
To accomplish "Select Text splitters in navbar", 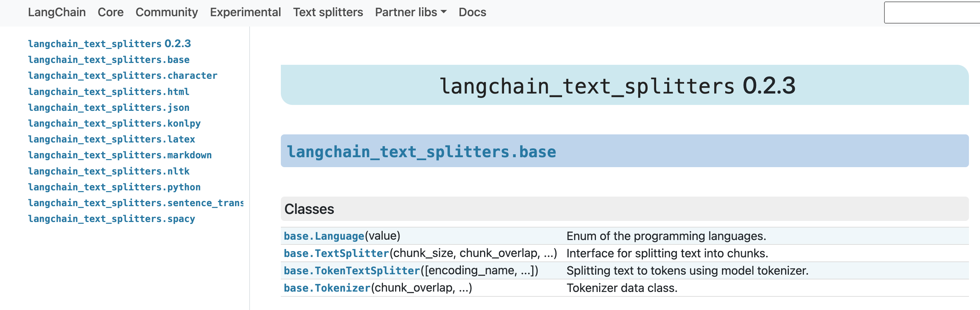I will (328, 12).
